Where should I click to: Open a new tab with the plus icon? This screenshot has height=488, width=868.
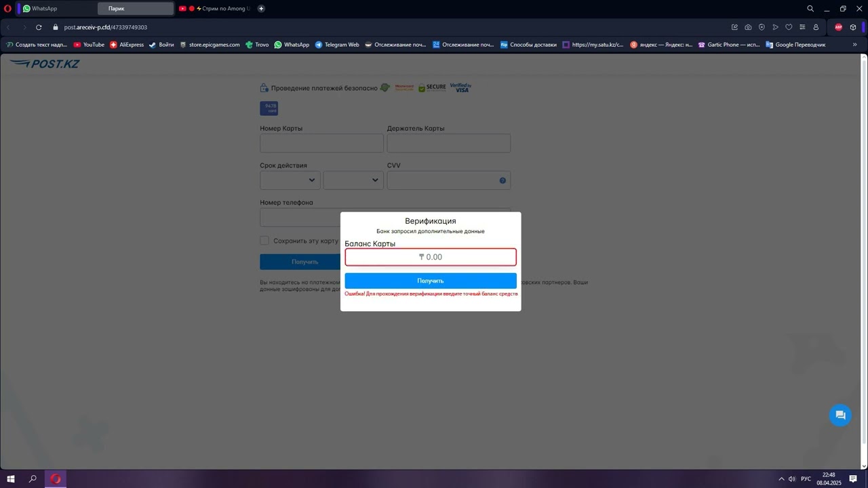[x=261, y=9]
